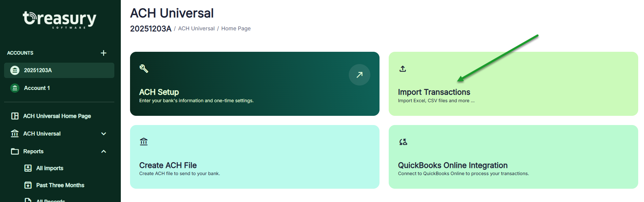
Task: Collapse the Reports section chevron
Action: click(104, 151)
